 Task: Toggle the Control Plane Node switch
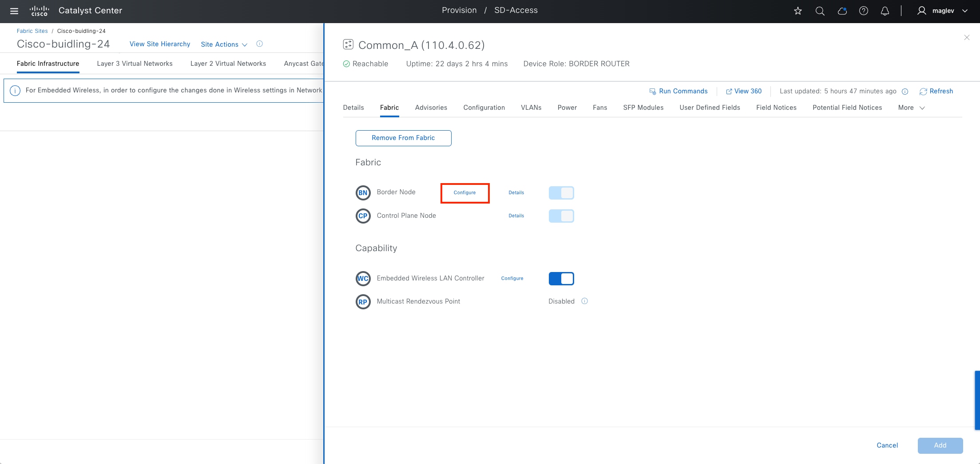click(x=561, y=216)
